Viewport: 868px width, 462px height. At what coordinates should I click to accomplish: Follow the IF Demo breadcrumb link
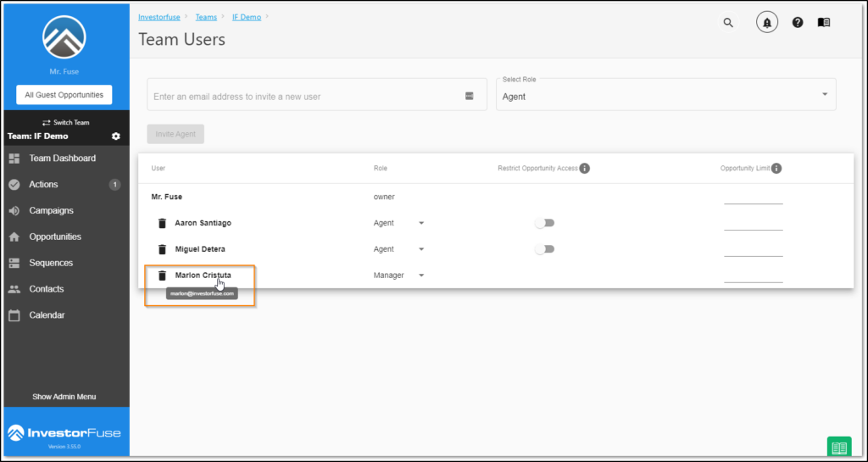247,17
